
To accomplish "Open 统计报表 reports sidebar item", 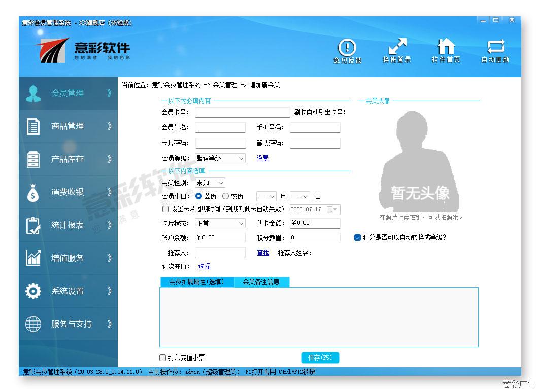I will pos(68,225).
